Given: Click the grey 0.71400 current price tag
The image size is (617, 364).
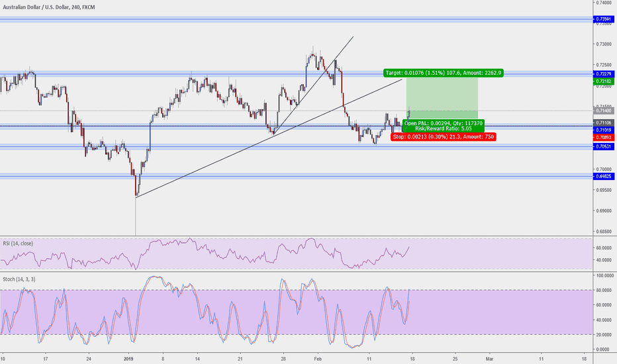Looking at the screenshot, I should pyautogui.click(x=604, y=111).
